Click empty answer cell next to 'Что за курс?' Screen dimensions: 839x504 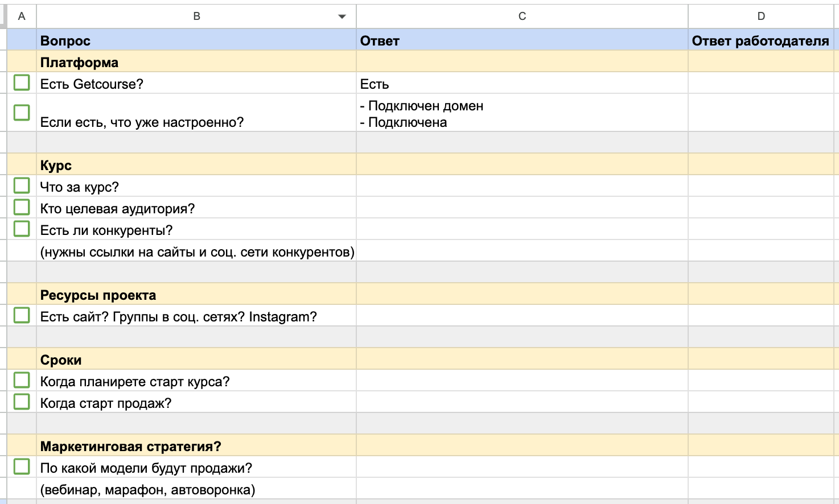[x=522, y=187]
